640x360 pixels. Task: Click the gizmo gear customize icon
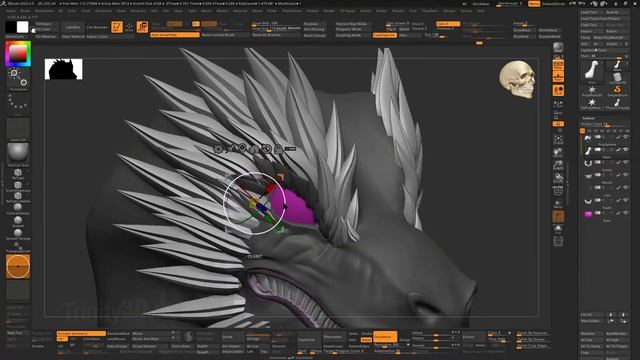(218, 149)
